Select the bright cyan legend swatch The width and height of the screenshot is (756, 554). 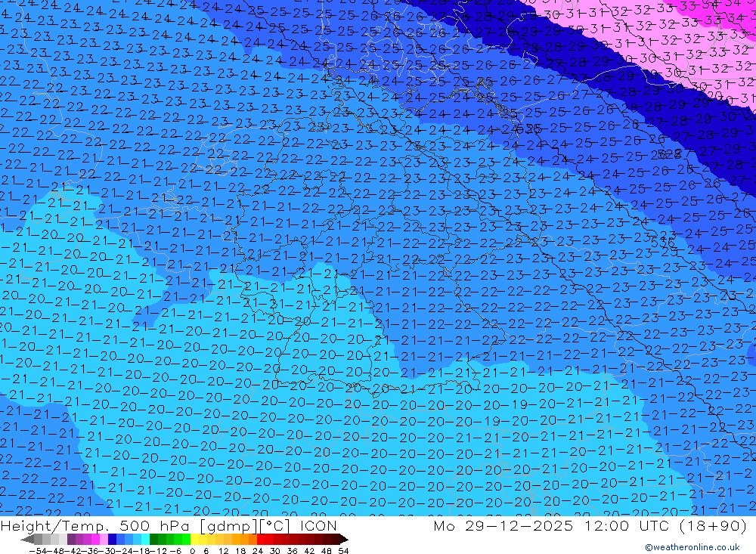pos(145,539)
